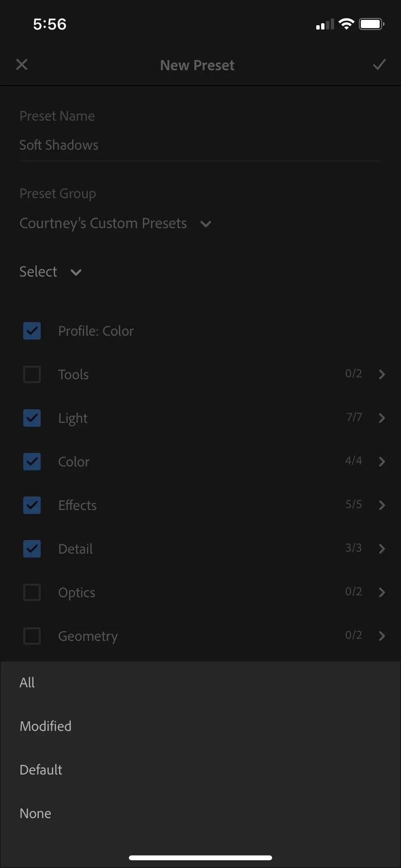This screenshot has height=868, width=401.
Task: Uncheck the Light checkbox
Action: (x=32, y=418)
